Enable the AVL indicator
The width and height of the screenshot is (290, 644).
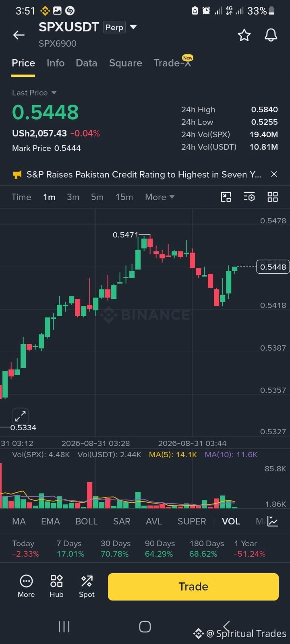[x=154, y=521]
